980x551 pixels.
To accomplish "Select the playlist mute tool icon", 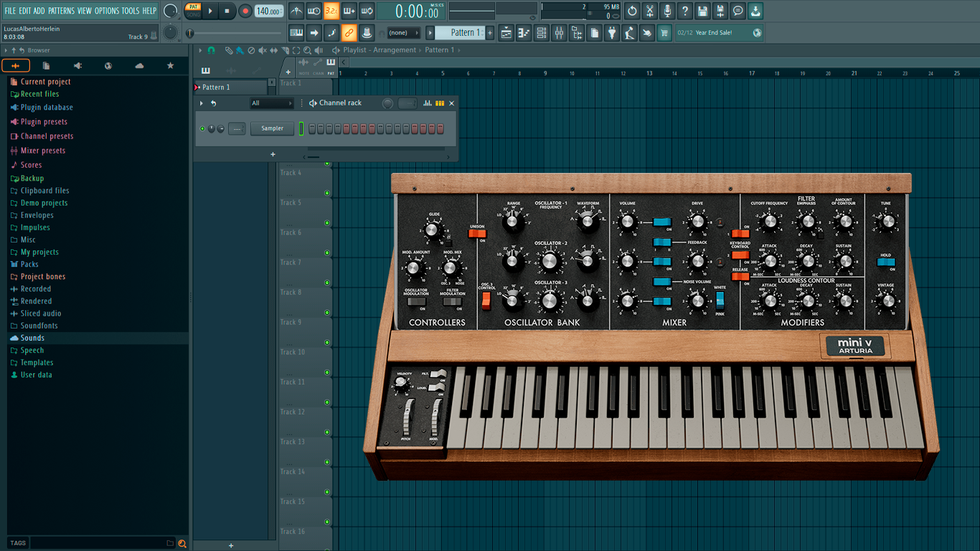I will [x=263, y=50].
